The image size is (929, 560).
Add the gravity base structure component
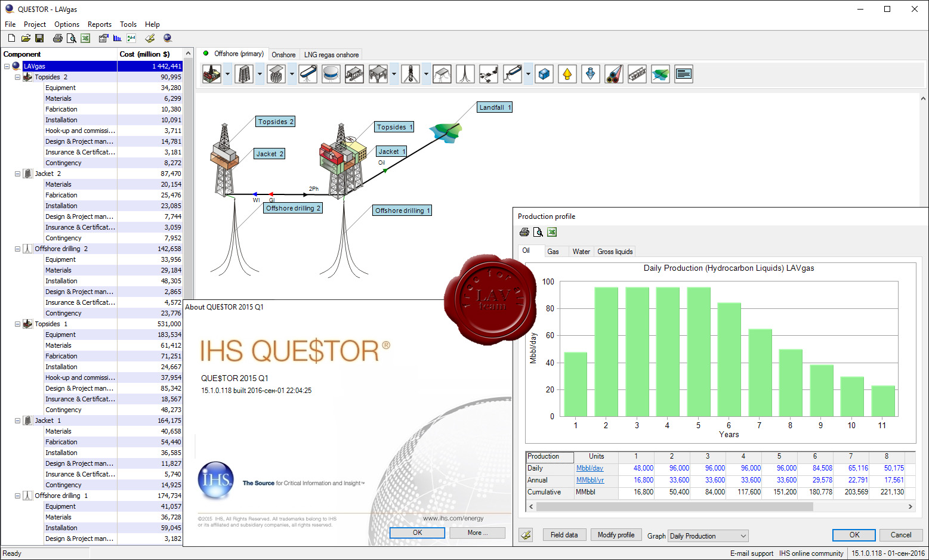pos(276,75)
